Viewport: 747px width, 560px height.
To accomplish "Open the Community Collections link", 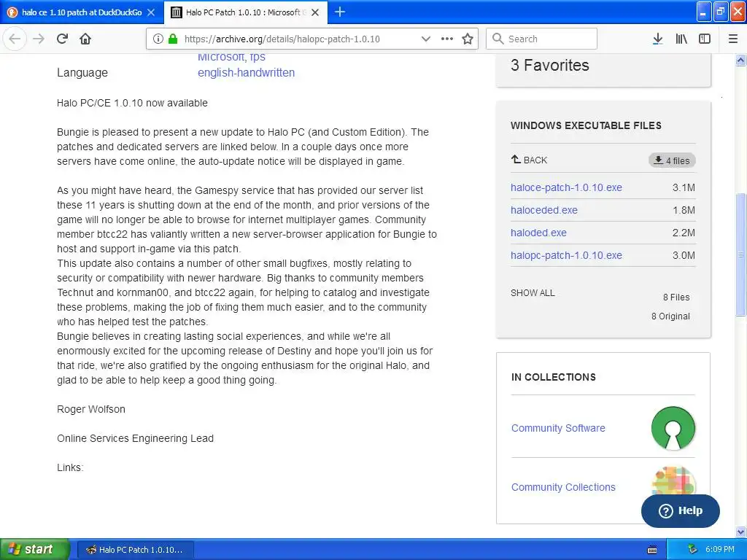I will tap(563, 487).
